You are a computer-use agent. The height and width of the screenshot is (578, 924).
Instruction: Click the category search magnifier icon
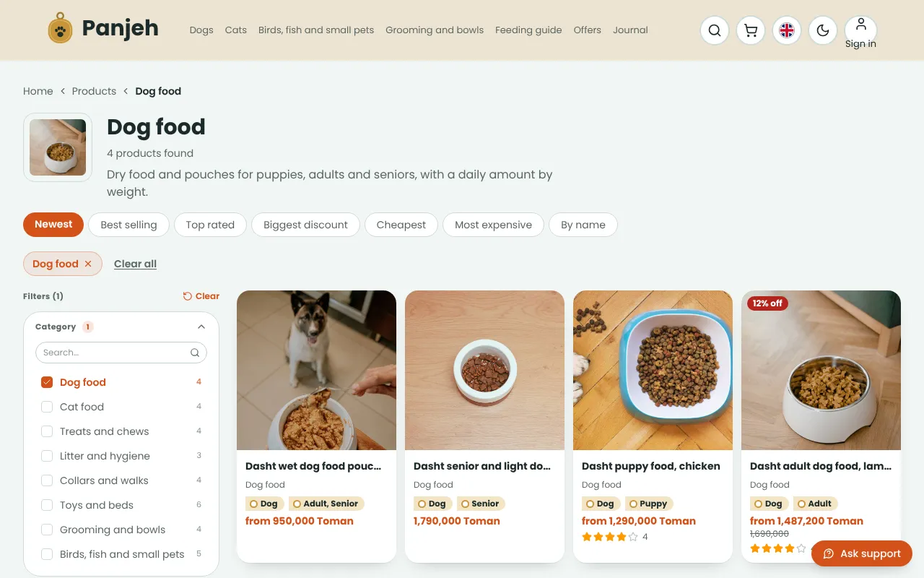tap(195, 353)
